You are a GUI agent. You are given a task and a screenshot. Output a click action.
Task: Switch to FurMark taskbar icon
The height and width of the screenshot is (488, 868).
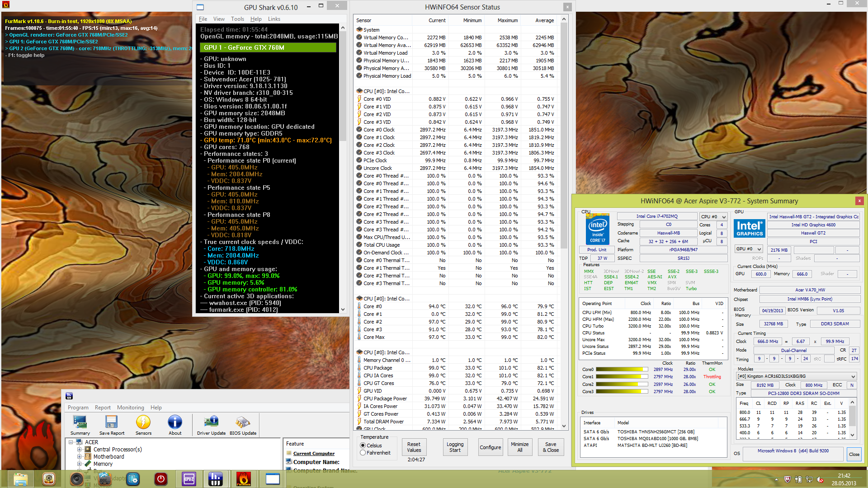(x=243, y=479)
